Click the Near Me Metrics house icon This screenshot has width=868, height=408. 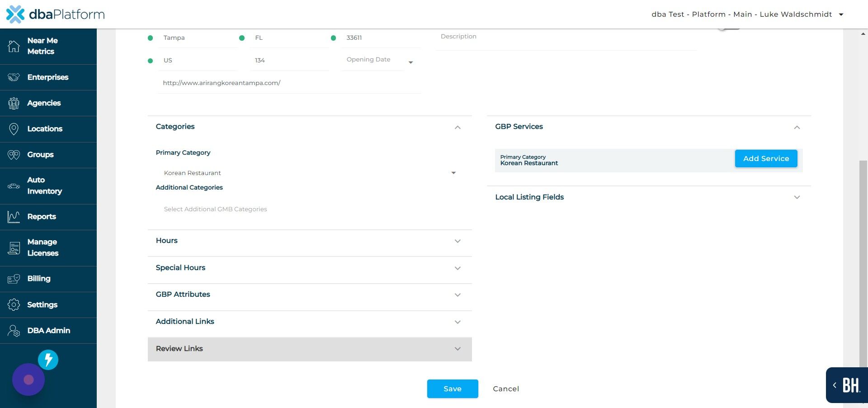pyautogui.click(x=14, y=46)
